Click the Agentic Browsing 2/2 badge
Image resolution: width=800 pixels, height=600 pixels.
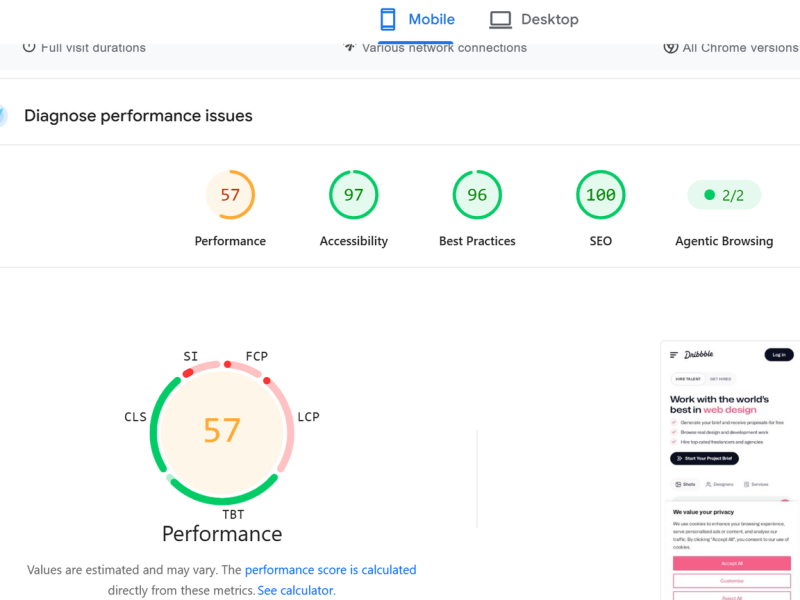(724, 195)
